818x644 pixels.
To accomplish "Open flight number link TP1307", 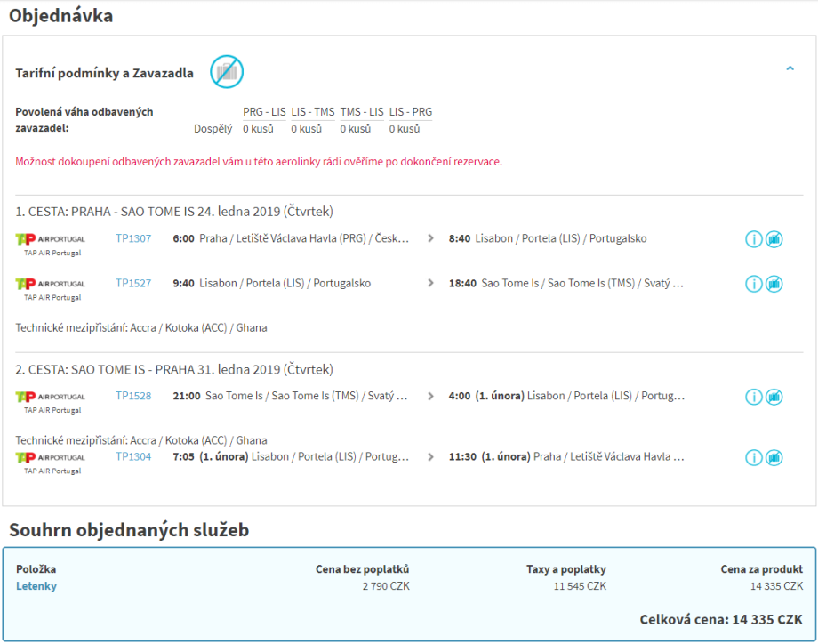I will click(133, 238).
